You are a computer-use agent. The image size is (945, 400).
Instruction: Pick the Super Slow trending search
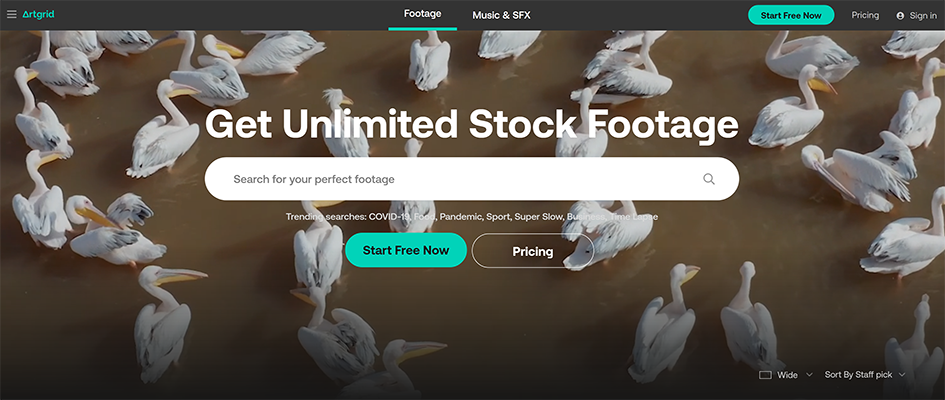[540, 216]
